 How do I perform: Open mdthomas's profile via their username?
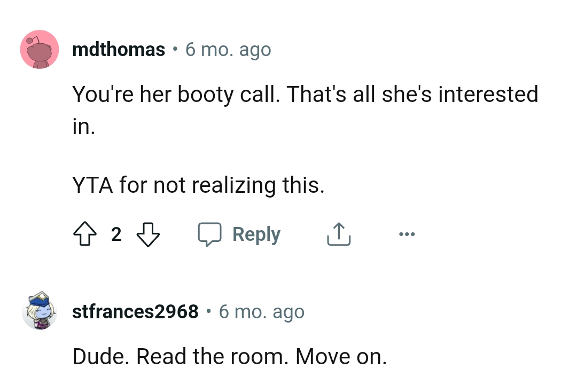click(x=119, y=49)
